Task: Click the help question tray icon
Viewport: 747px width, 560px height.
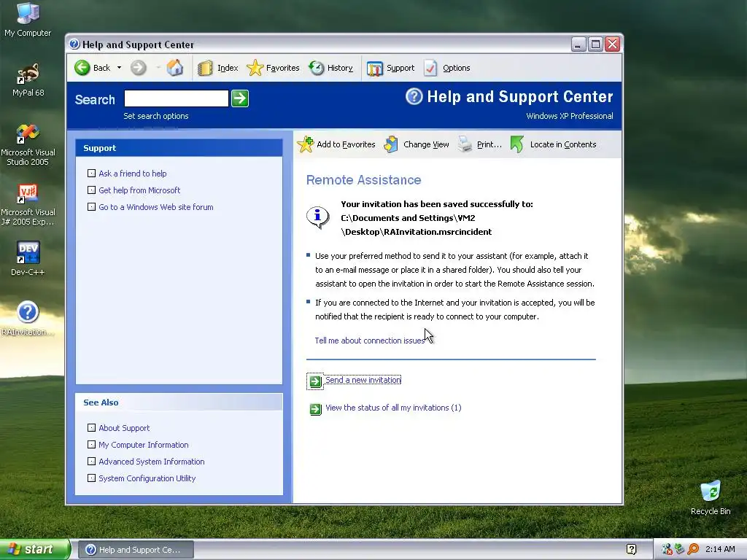Action: [x=631, y=549]
